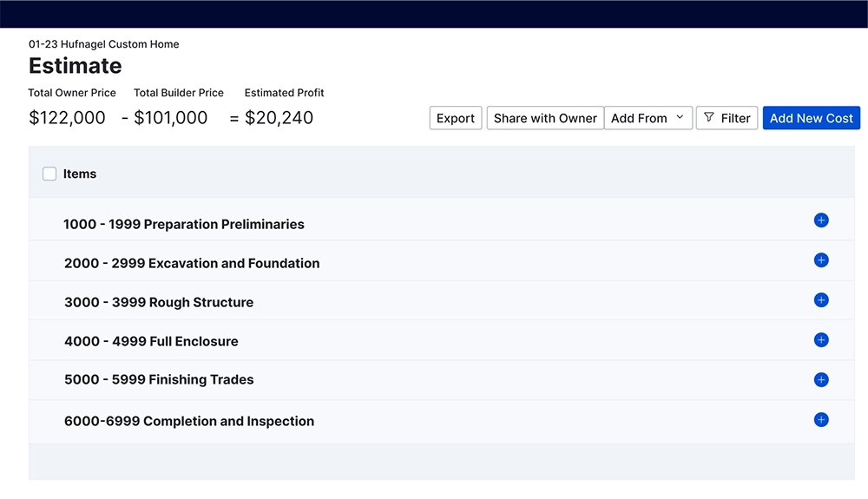Expand 3000 - 3999 Rough Structure row
Viewport: 868px width, 499px height.
pos(441,300)
